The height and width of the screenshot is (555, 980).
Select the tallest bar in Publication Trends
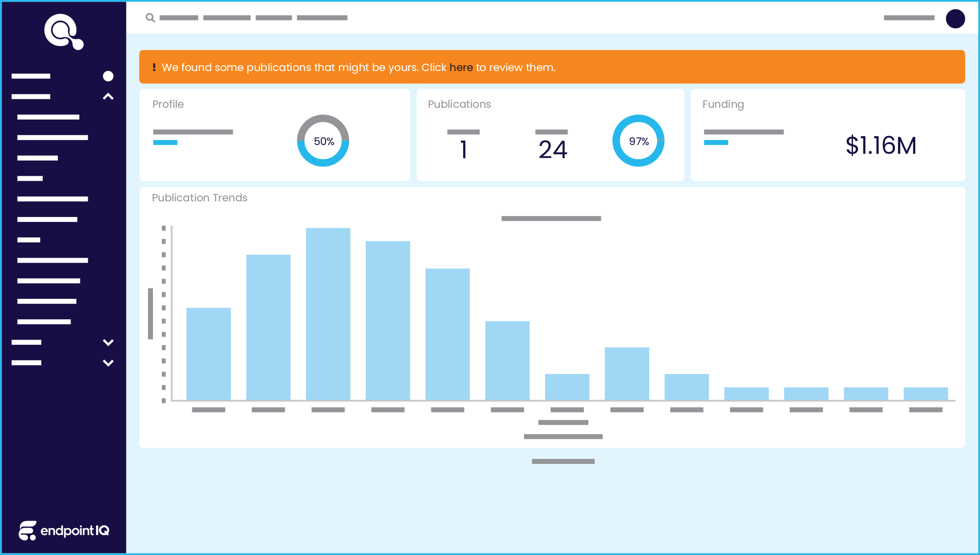pyautogui.click(x=328, y=314)
